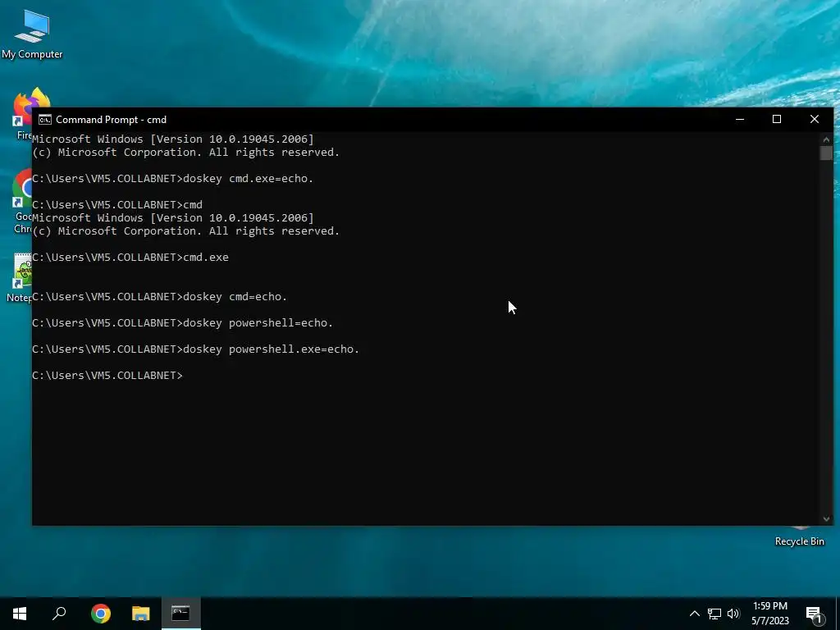This screenshot has width=840, height=630.
Task: Click the last empty prompt line
Action: pos(107,376)
